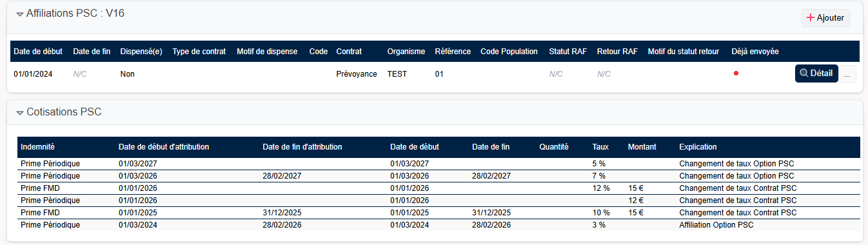Viewport: 868px width, 245px height.
Task: Click the red Déjà envoyée status dot
Action: pos(736,73)
